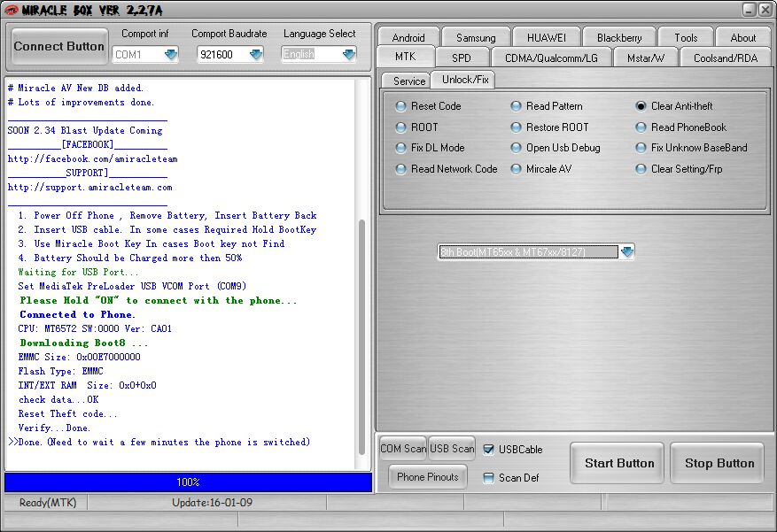This screenshot has height=532, width=777.
Task: Enable the Scan Def checkbox
Action: 488,478
